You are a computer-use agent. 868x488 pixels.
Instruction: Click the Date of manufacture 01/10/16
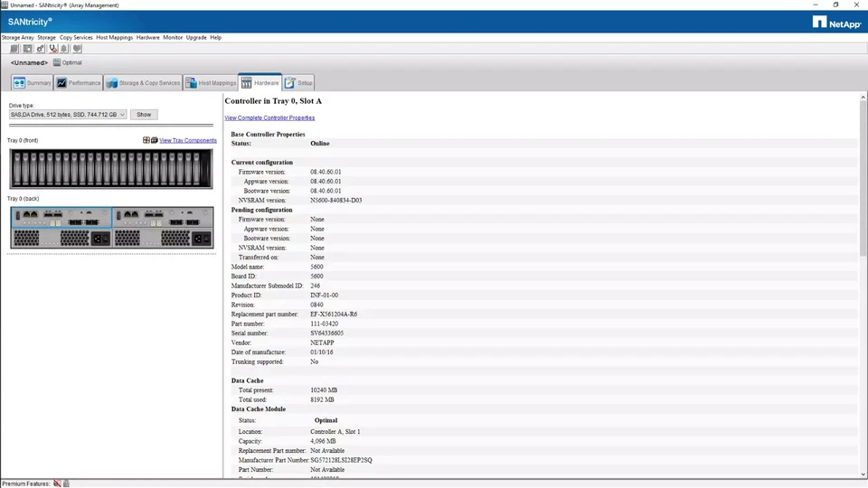point(322,352)
